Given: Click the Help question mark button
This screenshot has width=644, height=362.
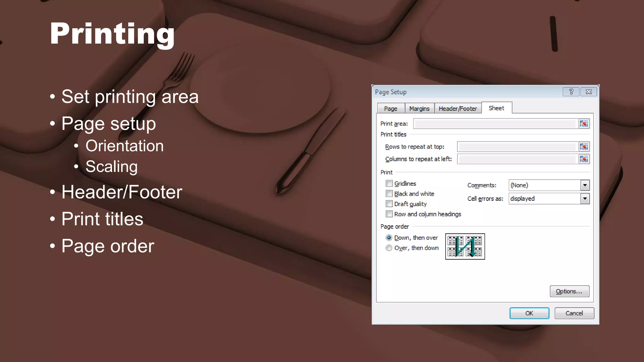Looking at the screenshot, I should tap(571, 92).
